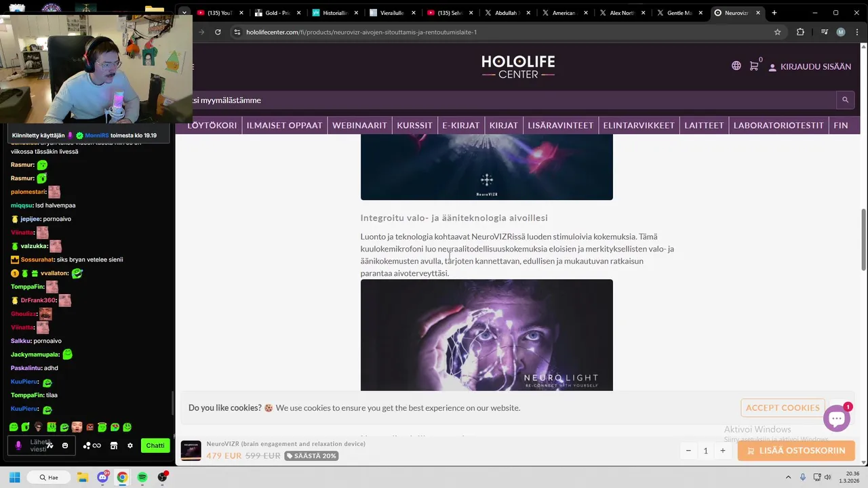Open chat settings gear
The width and height of the screenshot is (868, 488).
[x=130, y=445]
